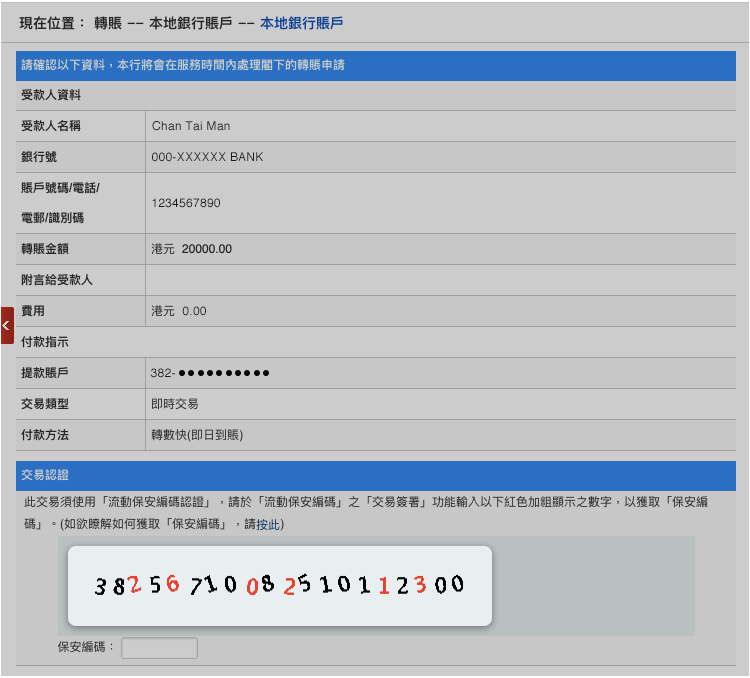
Task: Click the 按此 help link
Action: point(268,524)
